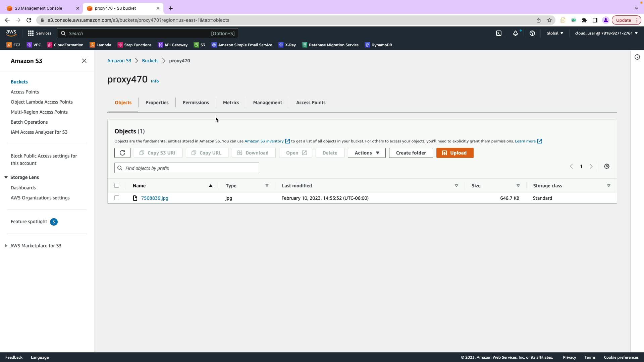Open the Actions dropdown
Screen dimensions: 644x362
pos(366,153)
